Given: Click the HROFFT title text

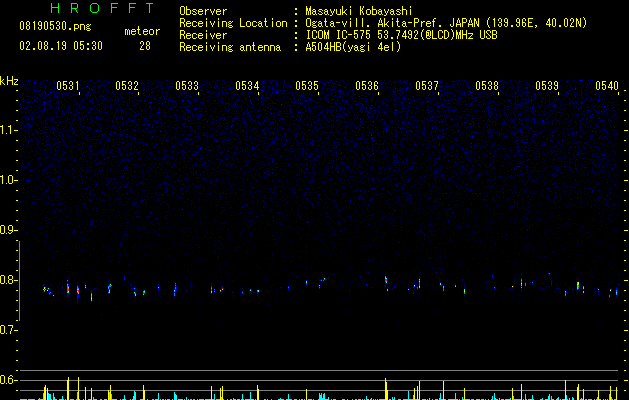Looking at the screenshot, I should [x=102, y=8].
